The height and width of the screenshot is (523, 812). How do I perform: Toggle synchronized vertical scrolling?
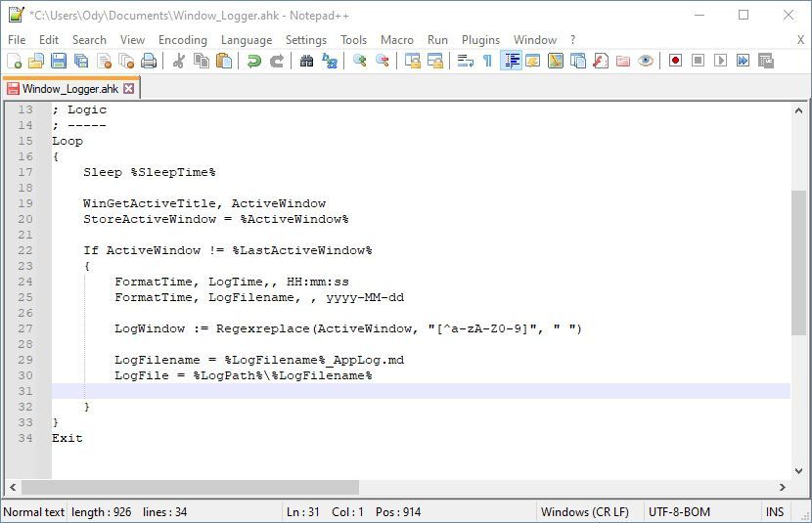coord(412,61)
